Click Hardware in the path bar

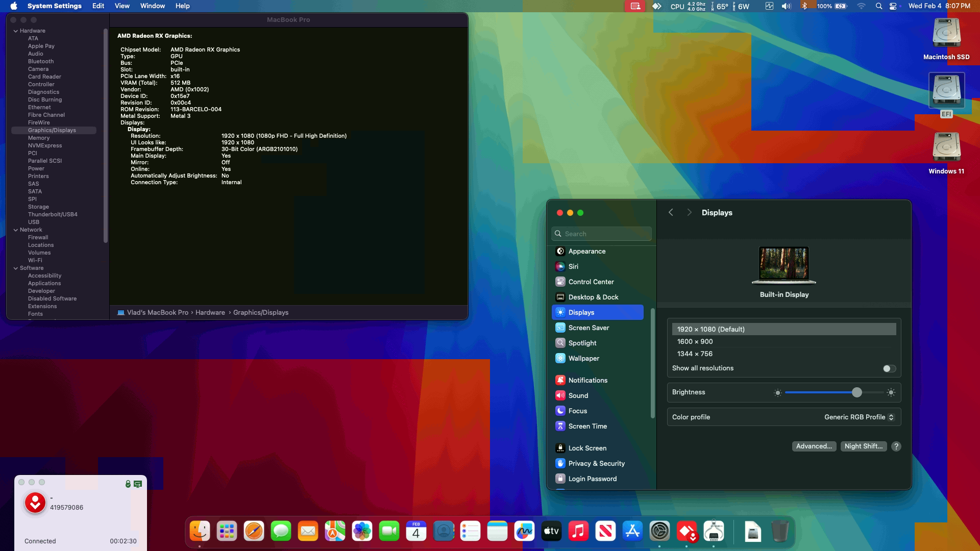[210, 313]
